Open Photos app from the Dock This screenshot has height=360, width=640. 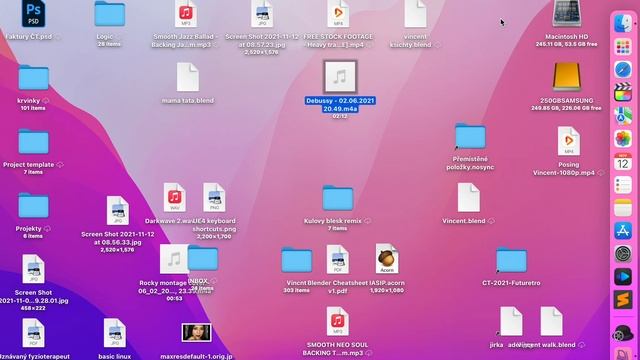pos(622,139)
